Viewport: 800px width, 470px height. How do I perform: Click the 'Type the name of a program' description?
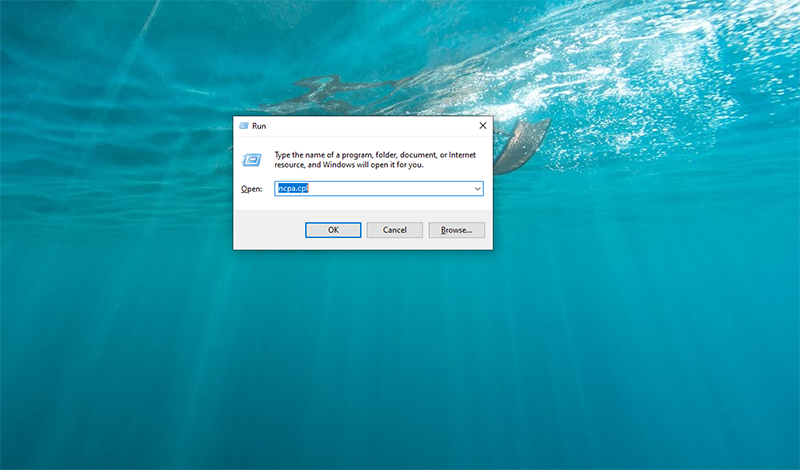click(x=375, y=160)
